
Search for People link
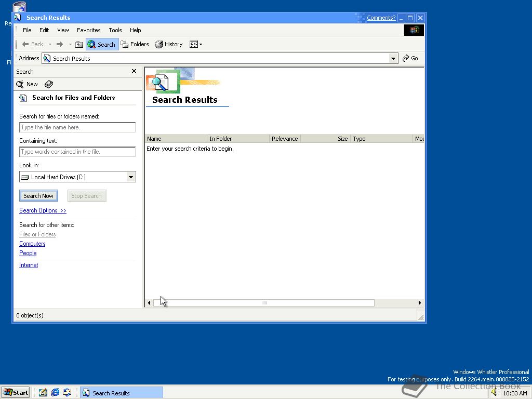click(28, 253)
